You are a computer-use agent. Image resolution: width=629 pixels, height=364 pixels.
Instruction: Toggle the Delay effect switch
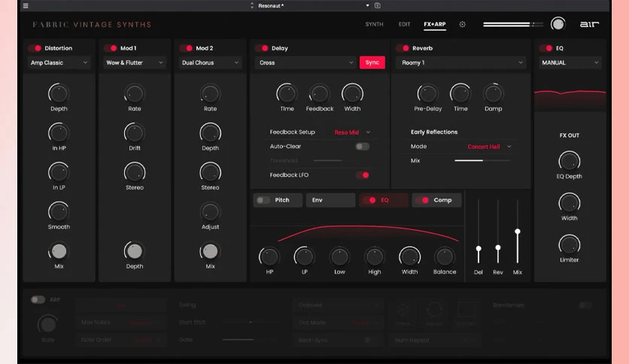click(262, 48)
